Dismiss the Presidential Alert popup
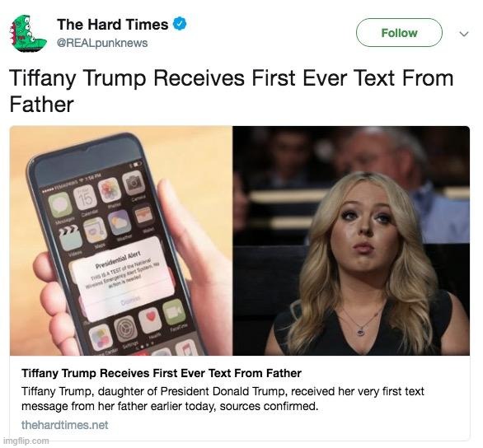 point(130,301)
